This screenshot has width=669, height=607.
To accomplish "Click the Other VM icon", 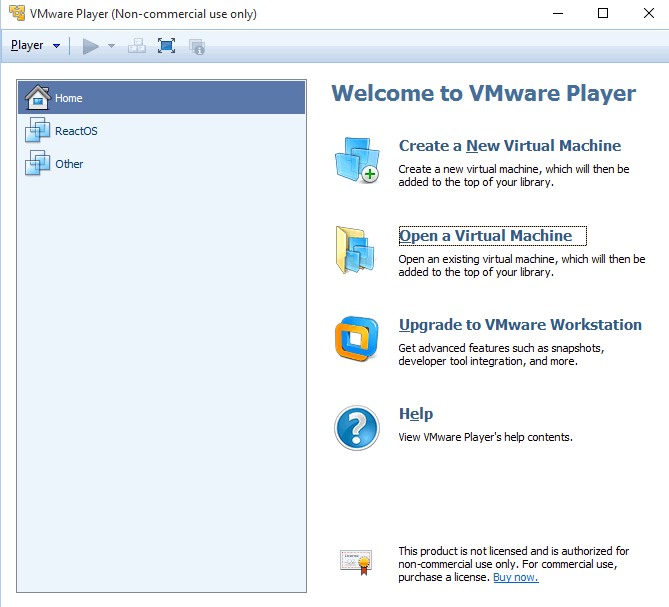I will tap(38, 163).
